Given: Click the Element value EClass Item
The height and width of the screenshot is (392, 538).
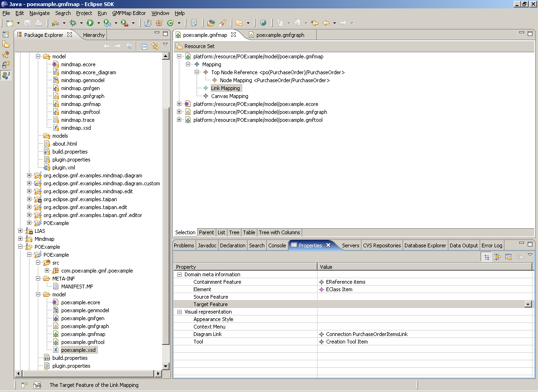Looking at the screenshot, I should [339, 289].
